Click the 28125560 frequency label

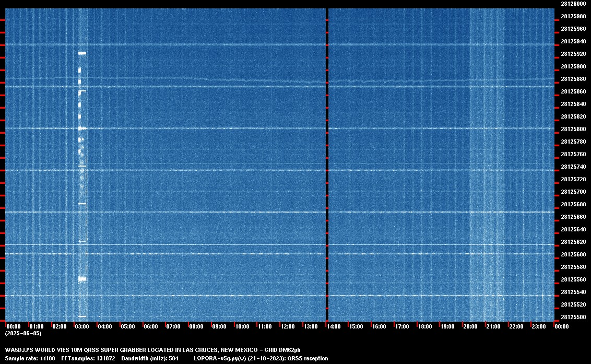click(573, 279)
